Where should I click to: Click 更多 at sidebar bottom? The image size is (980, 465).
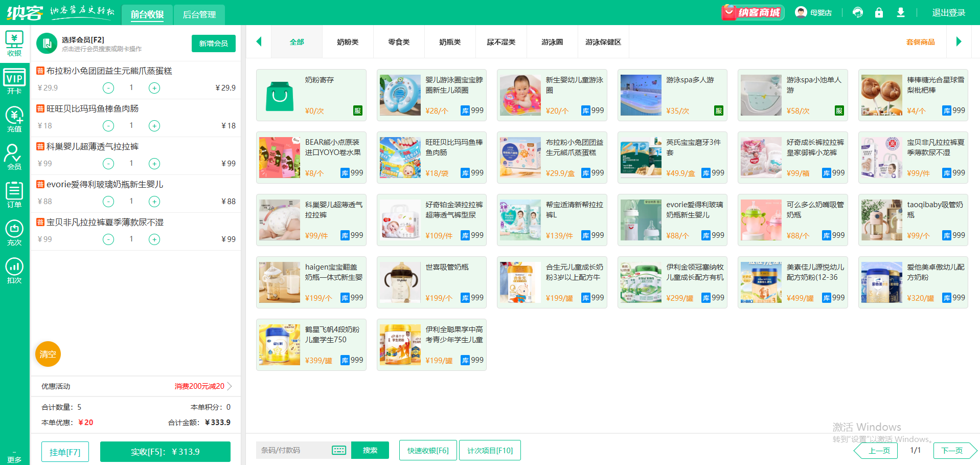[x=14, y=457]
